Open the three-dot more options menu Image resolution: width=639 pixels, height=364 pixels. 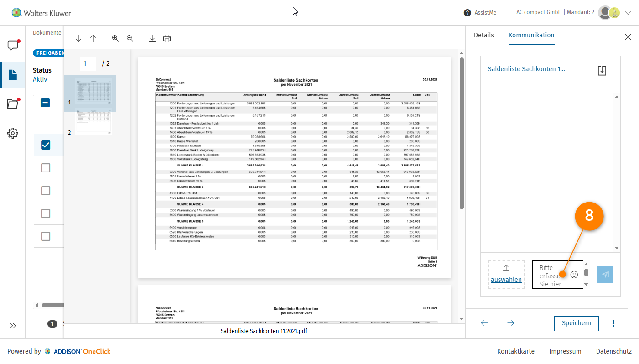[613, 323]
